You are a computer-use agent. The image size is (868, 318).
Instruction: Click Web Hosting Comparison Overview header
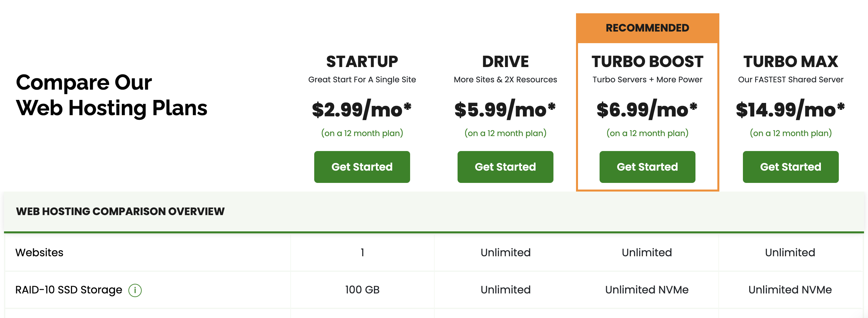[x=120, y=211]
